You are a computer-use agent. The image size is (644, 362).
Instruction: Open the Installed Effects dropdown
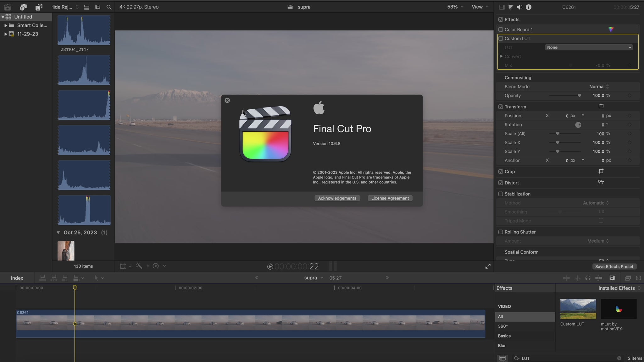coord(619,288)
